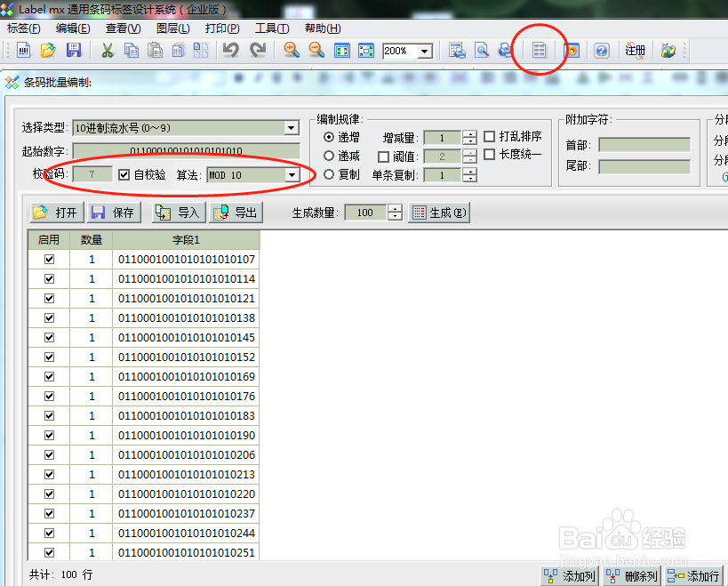Select the 复制 copy radio option
Viewport: 728px width, 586px height.
point(329,174)
